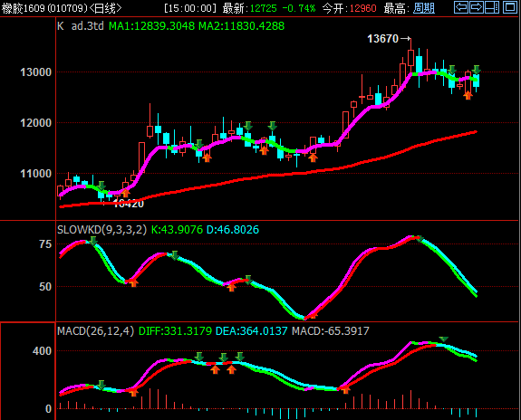Select the K ad.3td indicator label

point(81,26)
